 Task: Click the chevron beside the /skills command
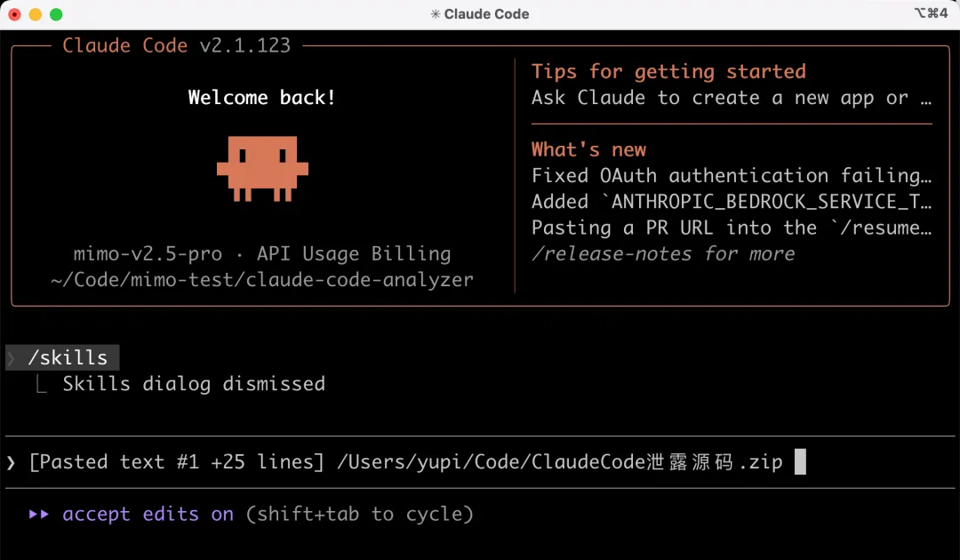click(11, 357)
